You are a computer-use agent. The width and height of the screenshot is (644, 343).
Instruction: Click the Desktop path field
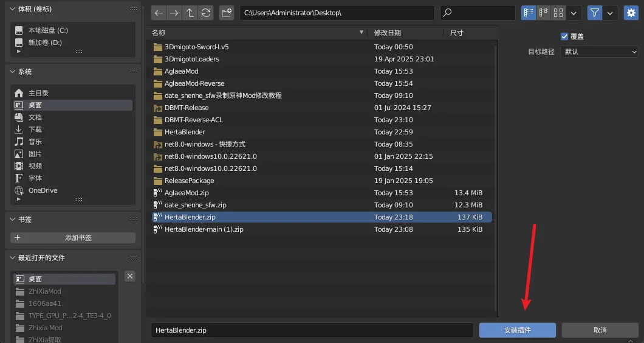tap(337, 13)
